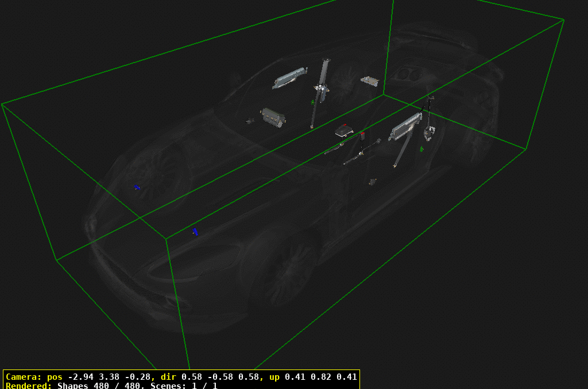This screenshot has height=389, width=588.
Task: Click the flat mounting bracket plate near the rear
Action: pos(369,81)
